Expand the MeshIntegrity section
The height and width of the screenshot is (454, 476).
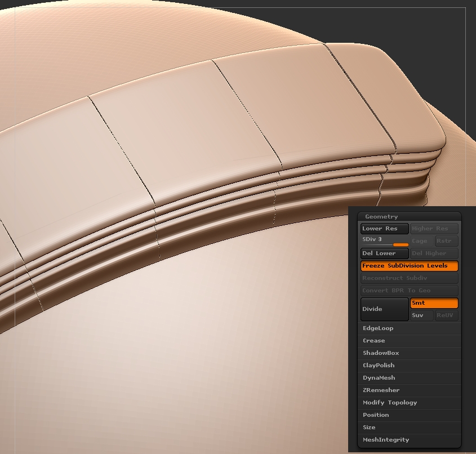[x=386, y=440]
